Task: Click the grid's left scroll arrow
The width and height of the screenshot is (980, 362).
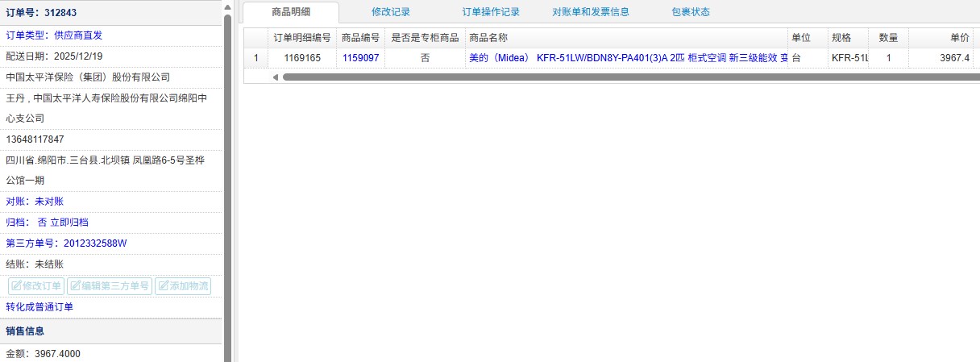Action: tap(275, 77)
